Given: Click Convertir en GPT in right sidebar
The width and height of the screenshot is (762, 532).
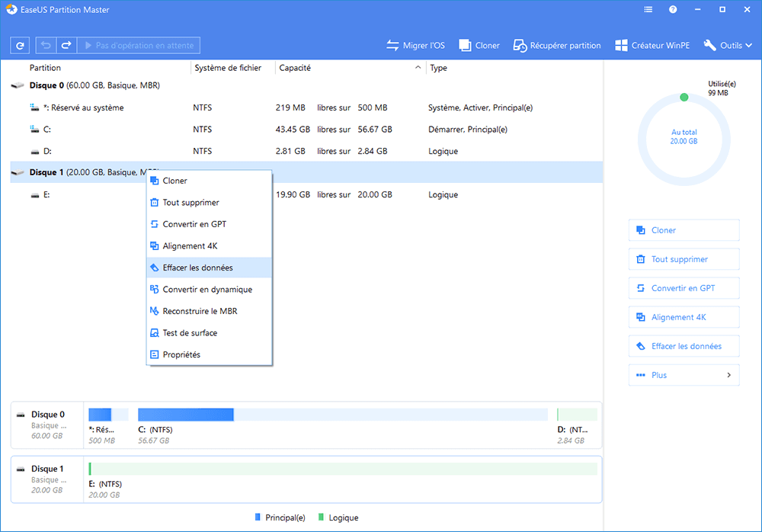Looking at the screenshot, I should pos(684,287).
